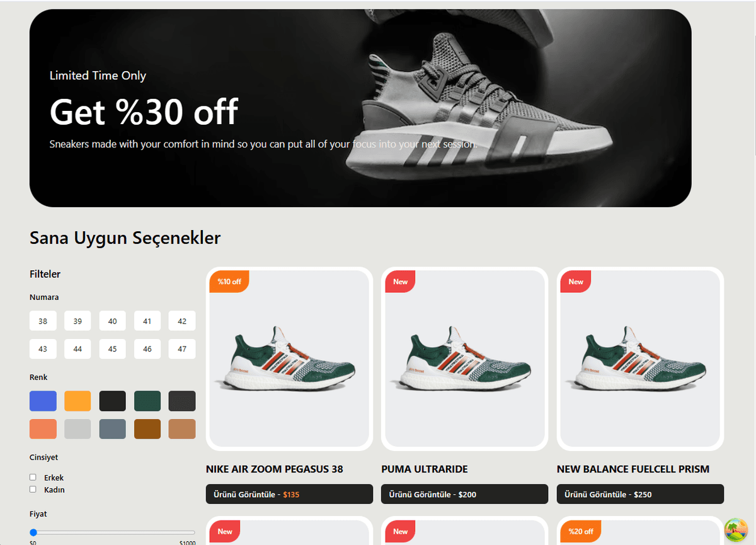View New Balance Fuelcell Prism $250 button
The height and width of the screenshot is (545, 756).
(640, 494)
